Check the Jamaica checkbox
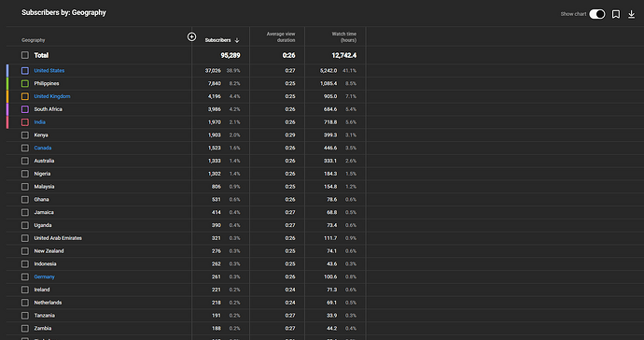This screenshot has height=340, width=644. point(25,212)
